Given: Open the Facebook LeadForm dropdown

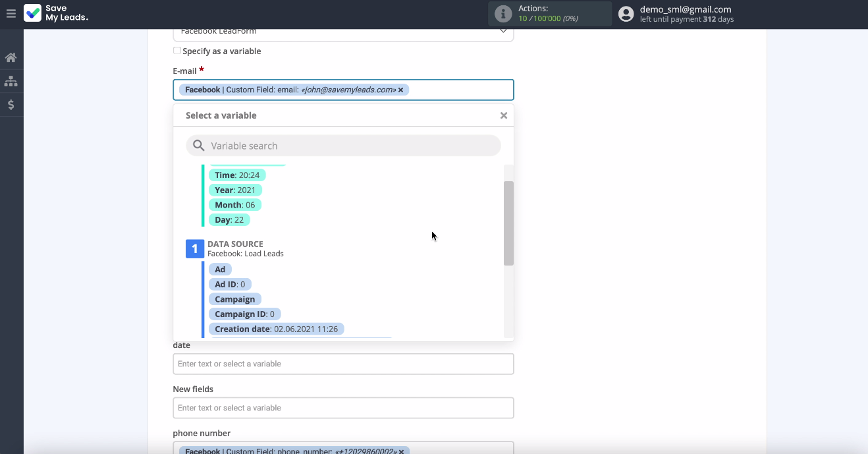Looking at the screenshot, I should coord(343,32).
